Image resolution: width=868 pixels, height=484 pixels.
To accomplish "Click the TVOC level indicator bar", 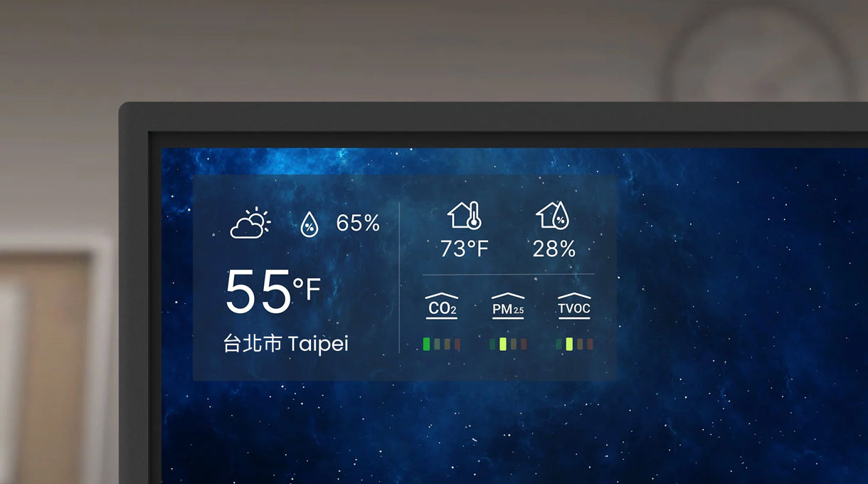I will tap(574, 344).
